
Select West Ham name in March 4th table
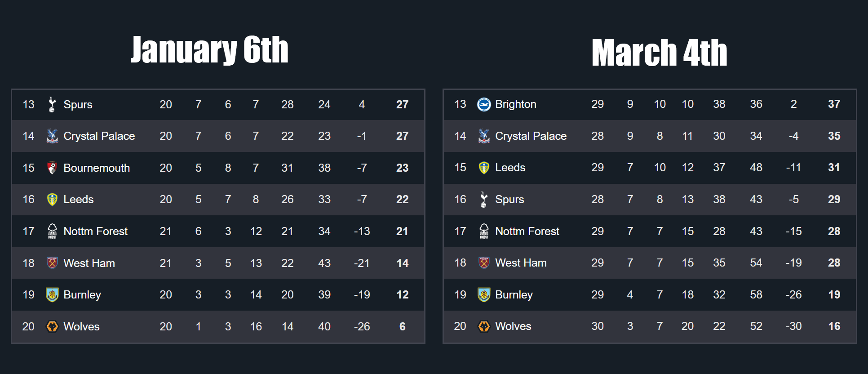pos(521,263)
